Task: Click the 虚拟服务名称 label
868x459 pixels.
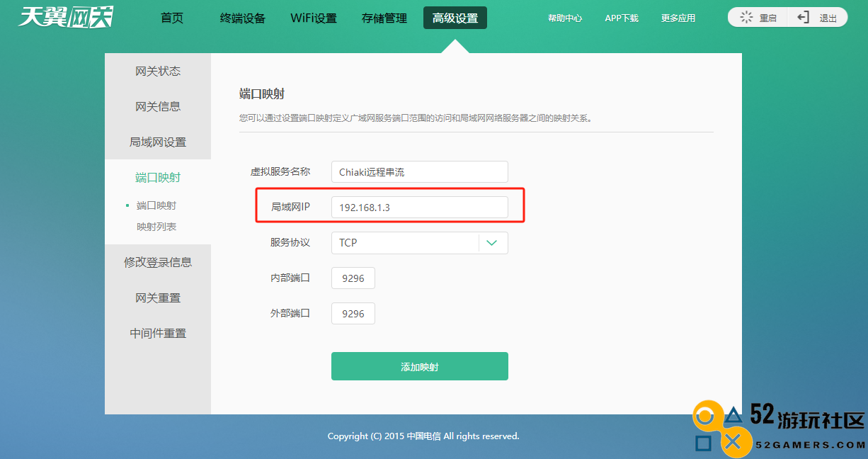Action: click(x=280, y=171)
